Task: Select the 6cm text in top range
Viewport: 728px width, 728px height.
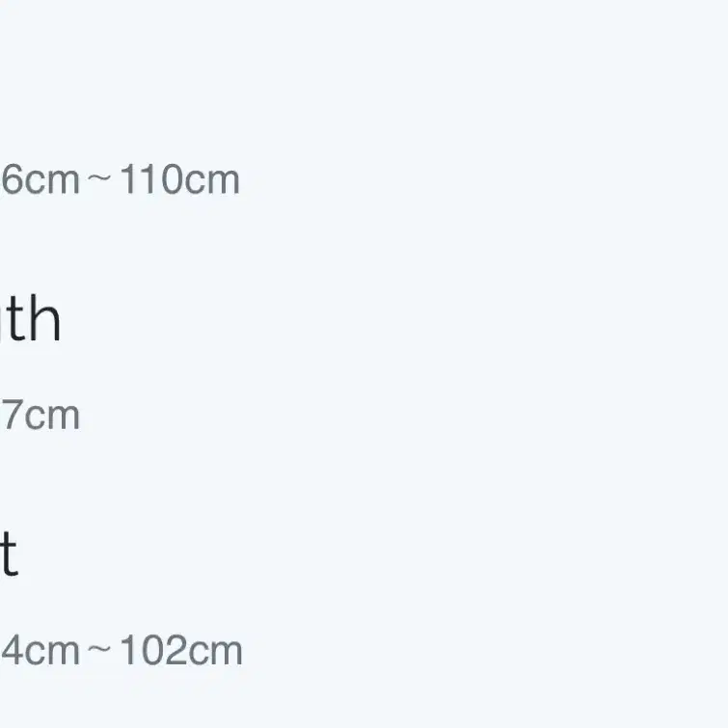Action: [40, 179]
